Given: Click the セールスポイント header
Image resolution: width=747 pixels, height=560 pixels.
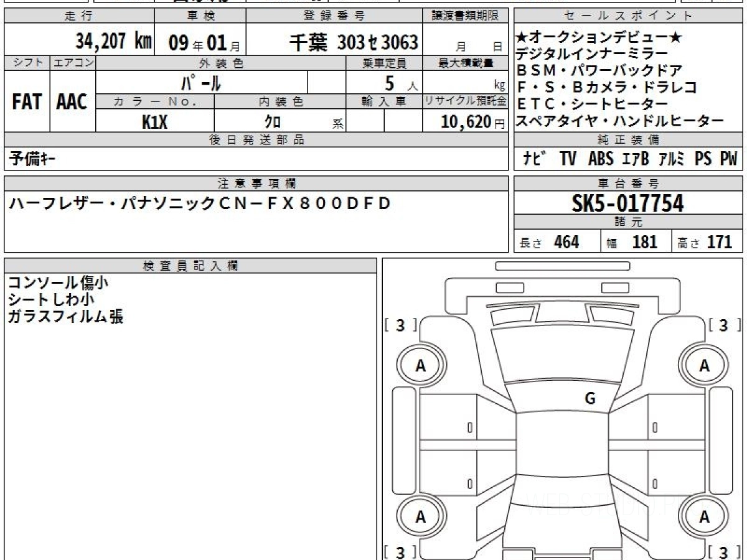Looking at the screenshot, I should pyautogui.click(x=629, y=16).
